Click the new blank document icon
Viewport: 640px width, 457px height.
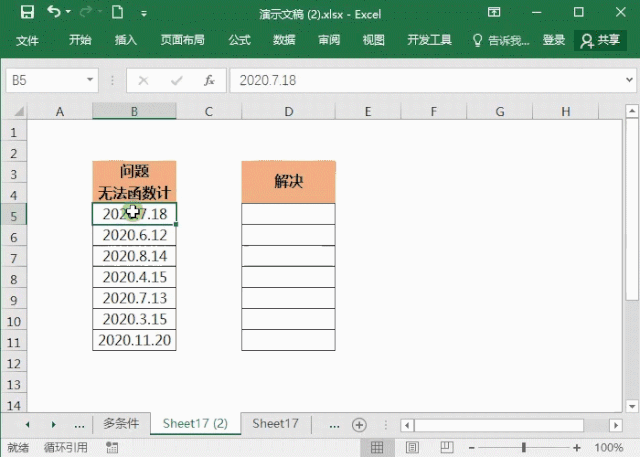(x=118, y=12)
